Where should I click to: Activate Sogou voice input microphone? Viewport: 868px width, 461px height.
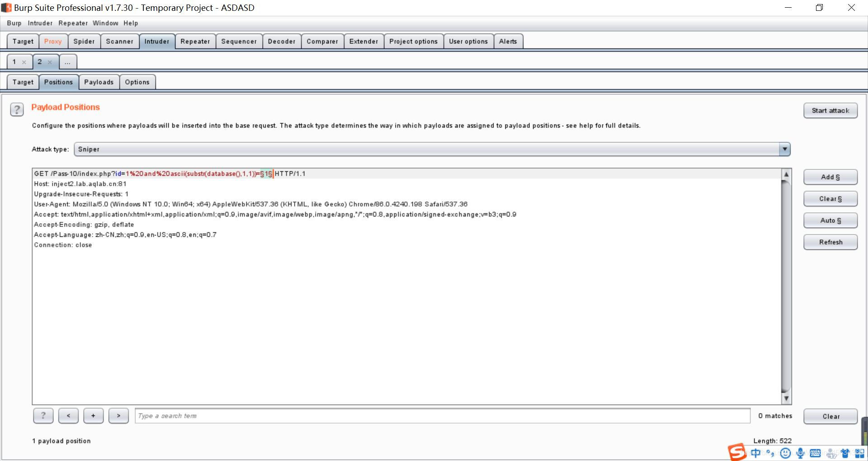pos(800,453)
